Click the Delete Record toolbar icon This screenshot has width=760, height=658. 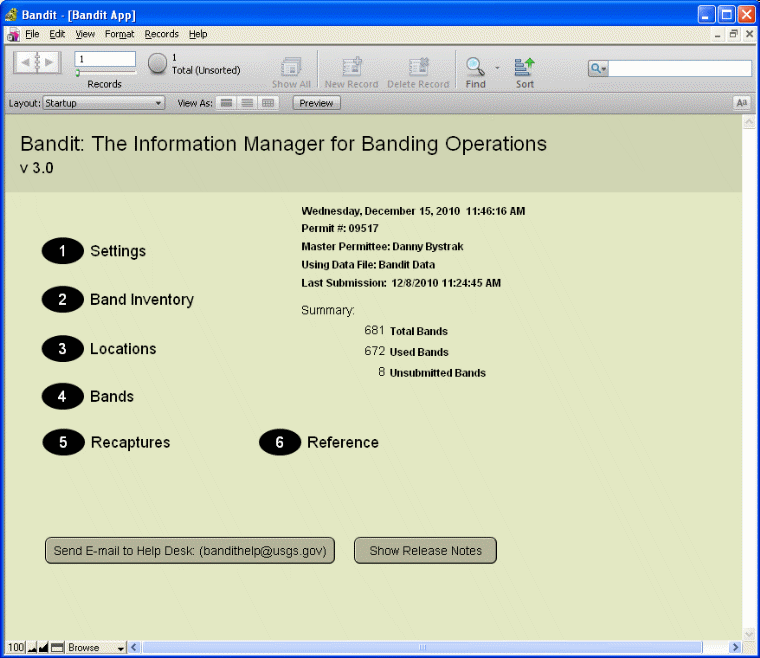[x=418, y=67]
